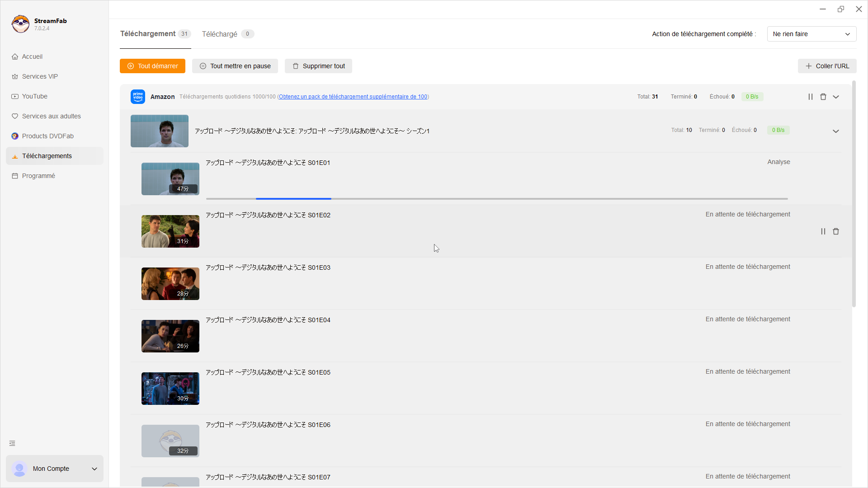Collapse the season 1 group chevron
The width and height of the screenshot is (868, 488).
[836, 131]
